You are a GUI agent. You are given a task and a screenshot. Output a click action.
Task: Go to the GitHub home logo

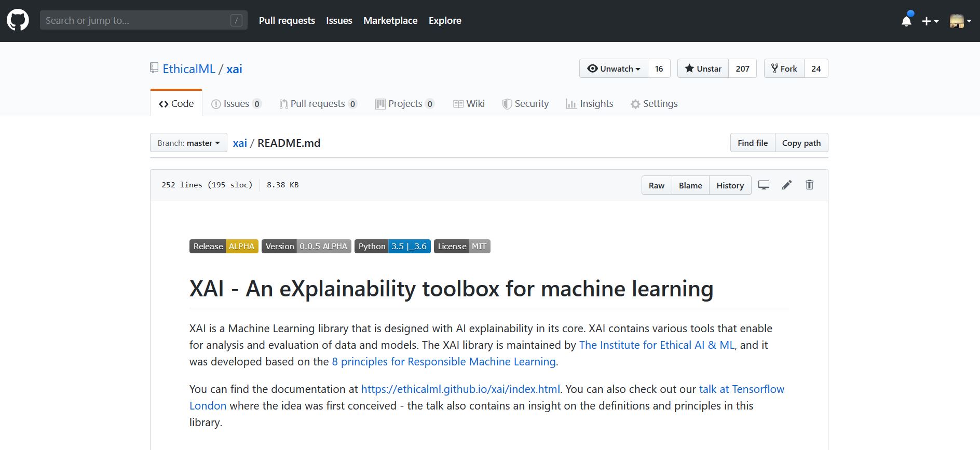click(x=18, y=21)
